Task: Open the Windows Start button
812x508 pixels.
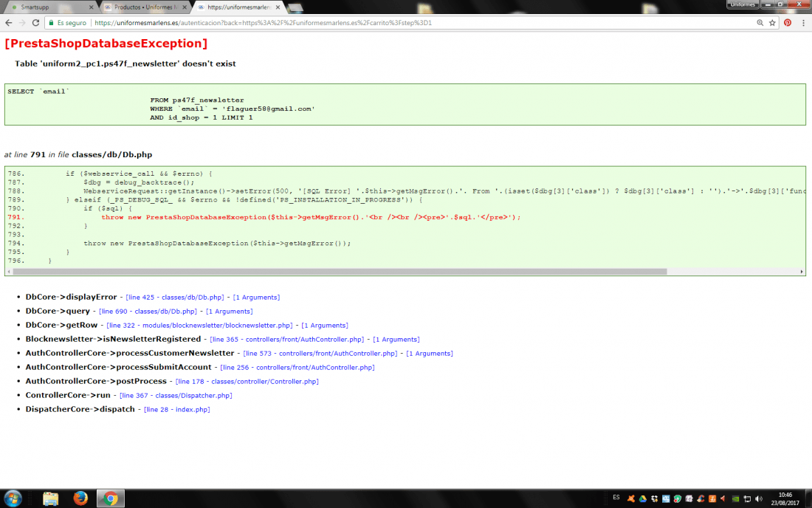Action: (x=13, y=498)
